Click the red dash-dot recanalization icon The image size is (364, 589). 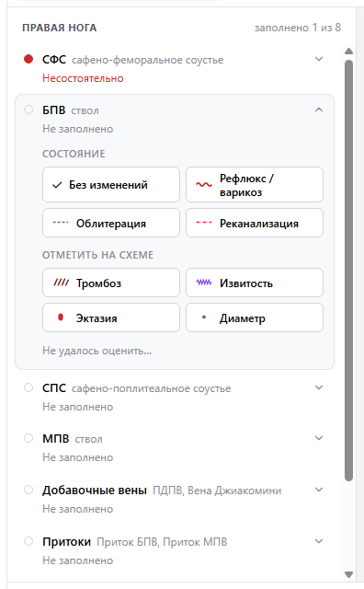204,223
